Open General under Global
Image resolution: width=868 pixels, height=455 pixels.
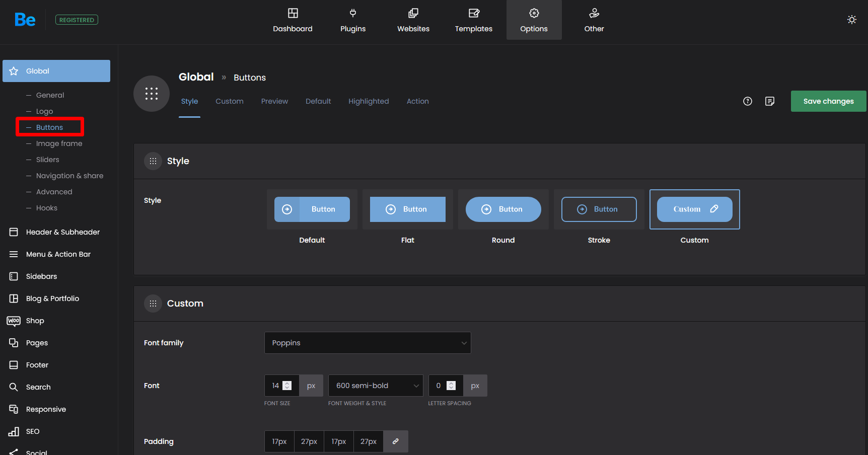click(50, 95)
